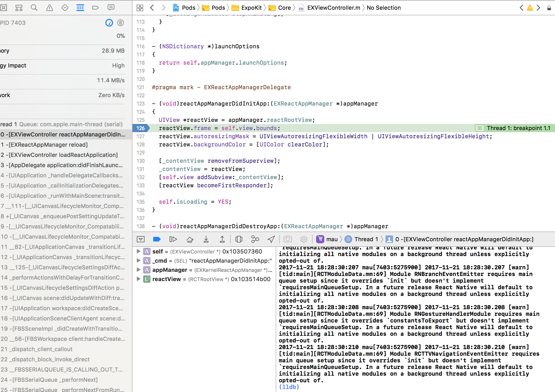Click the Step Into icon

pos(206,239)
